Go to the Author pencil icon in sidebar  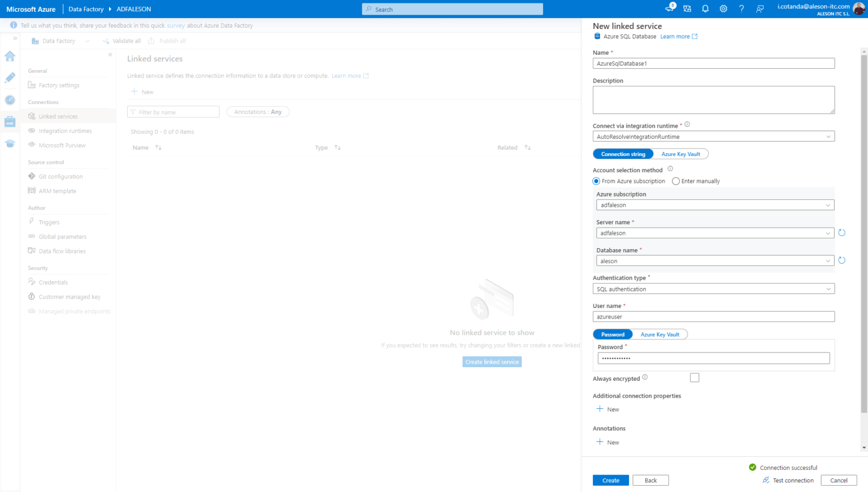10,78
